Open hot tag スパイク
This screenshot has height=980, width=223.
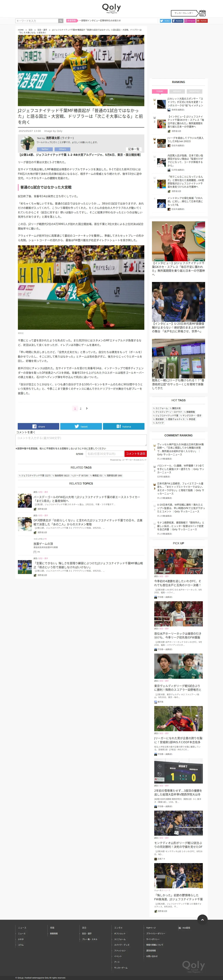(159, 423)
